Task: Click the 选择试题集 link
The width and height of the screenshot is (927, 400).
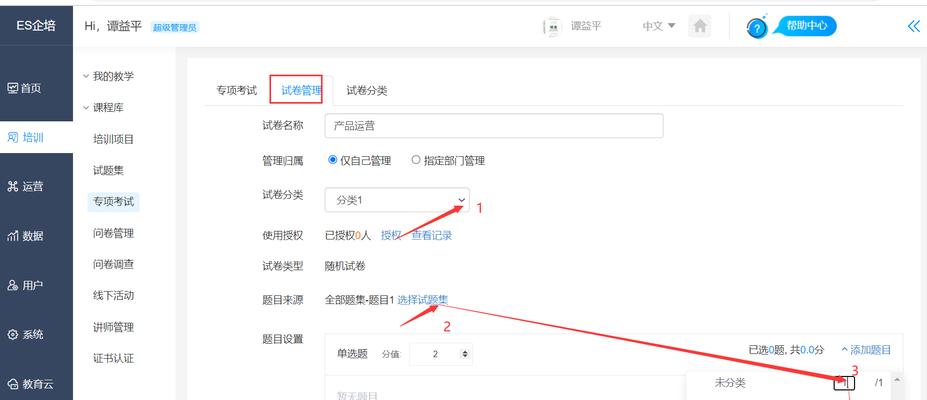Action: click(422, 299)
